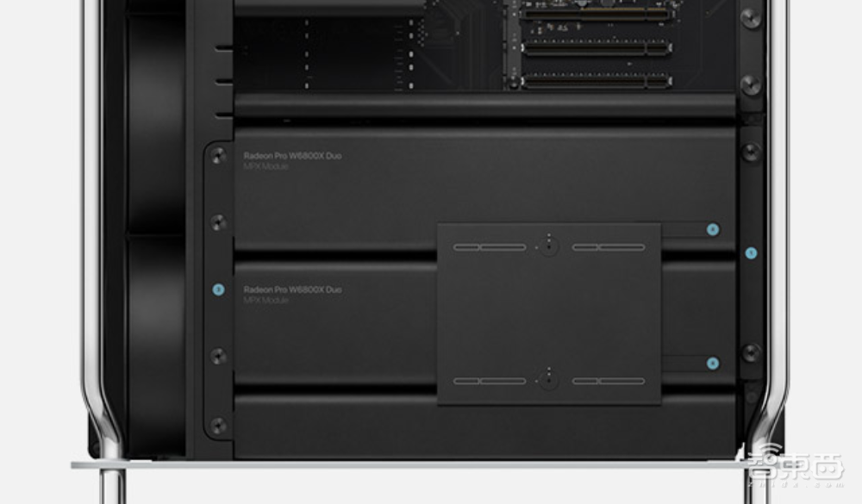This screenshot has width=862, height=504.
Task: Click 'MPX Module' text under the marker 3 label
Action: 266,300
